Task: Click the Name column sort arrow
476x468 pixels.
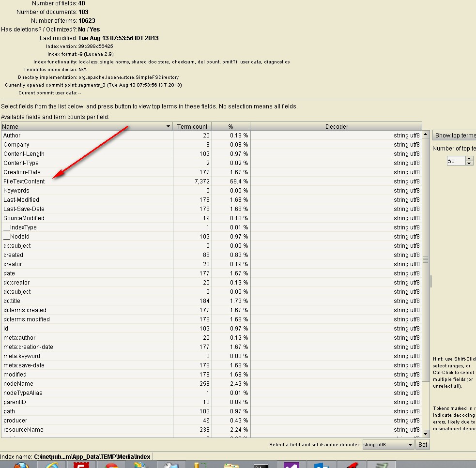Action: point(168,126)
